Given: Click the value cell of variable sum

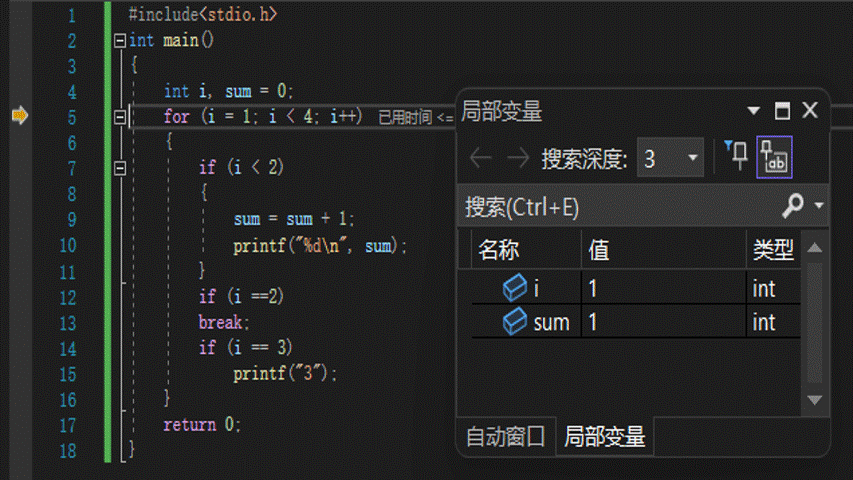Looking at the screenshot, I should [x=664, y=321].
